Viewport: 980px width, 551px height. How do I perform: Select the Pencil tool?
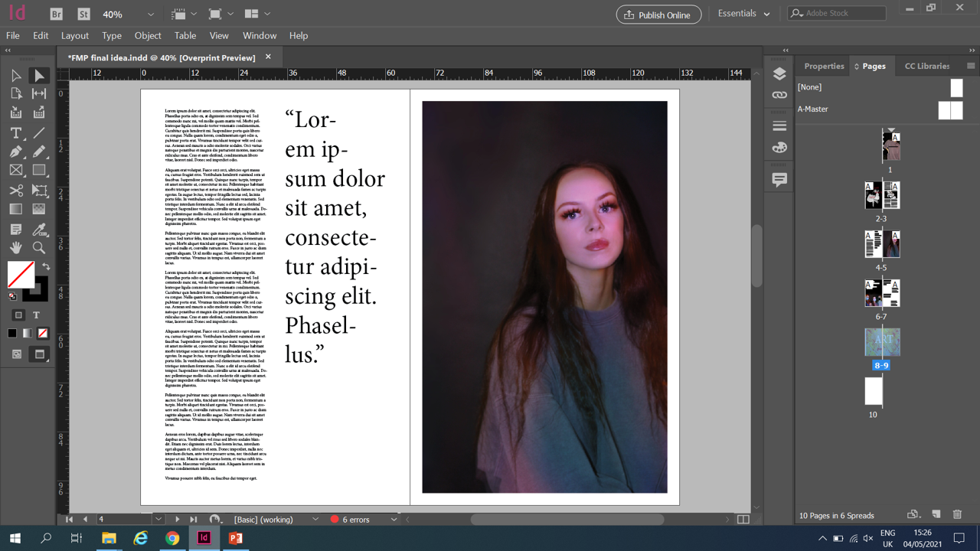click(x=39, y=152)
